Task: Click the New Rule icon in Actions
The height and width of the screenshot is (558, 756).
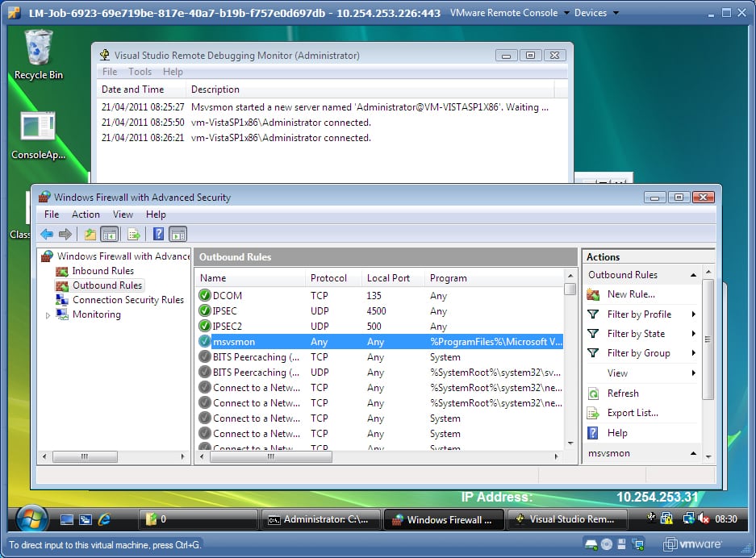Action: click(593, 294)
